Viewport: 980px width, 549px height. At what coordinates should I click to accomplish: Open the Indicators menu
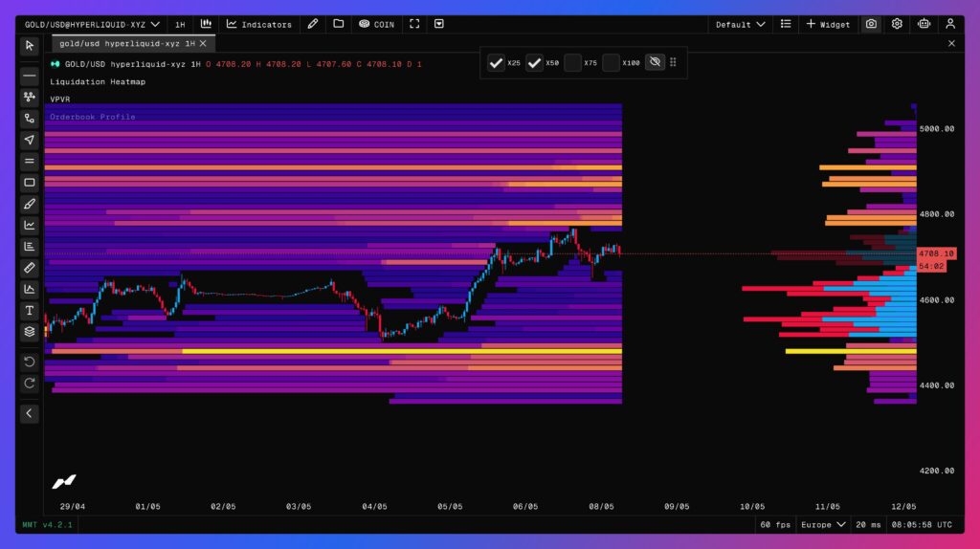pyautogui.click(x=258, y=24)
